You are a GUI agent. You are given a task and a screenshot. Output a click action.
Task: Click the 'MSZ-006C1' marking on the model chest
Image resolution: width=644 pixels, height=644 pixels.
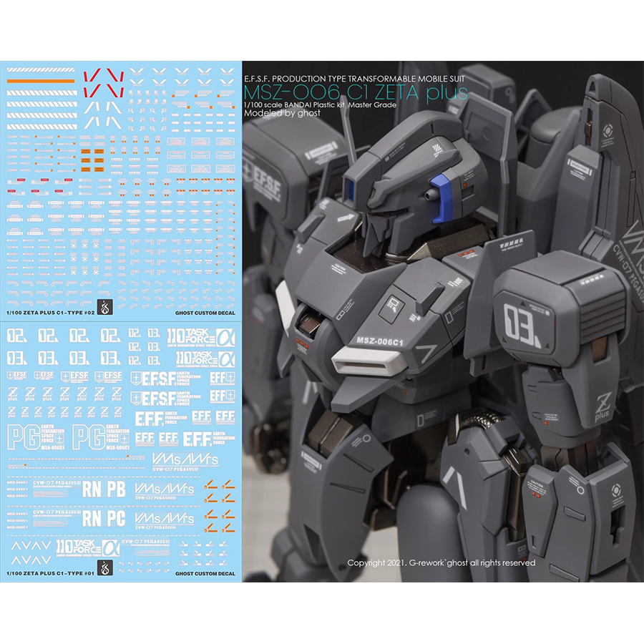pyautogui.click(x=379, y=341)
